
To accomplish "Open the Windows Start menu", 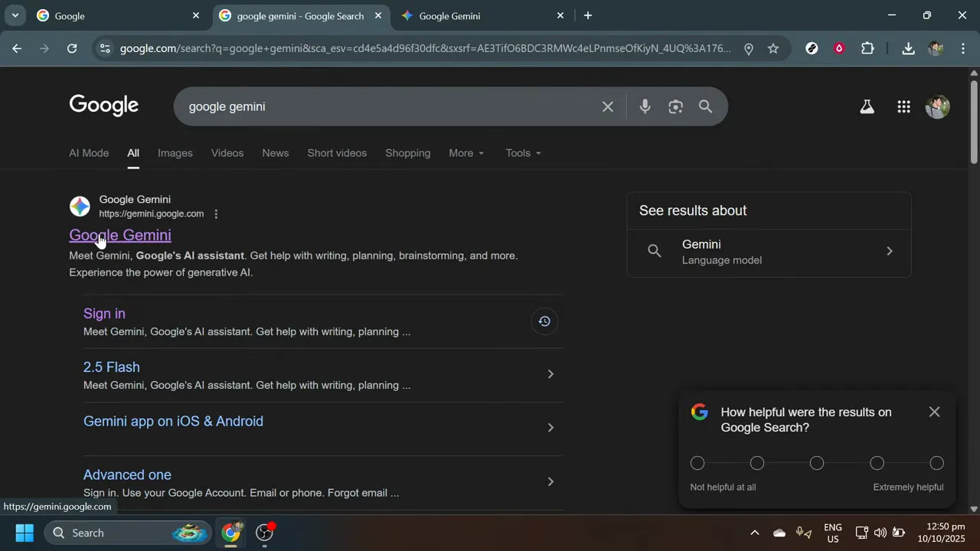I will click(24, 533).
